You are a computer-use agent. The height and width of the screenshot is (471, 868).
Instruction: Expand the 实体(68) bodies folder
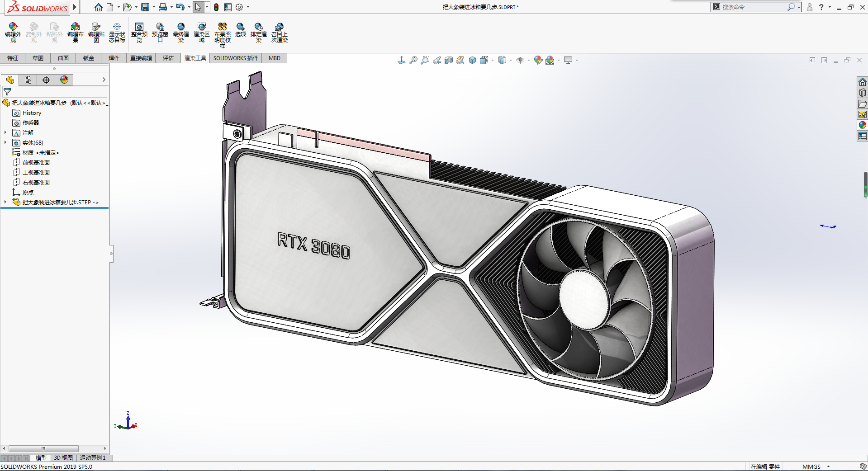[5, 142]
